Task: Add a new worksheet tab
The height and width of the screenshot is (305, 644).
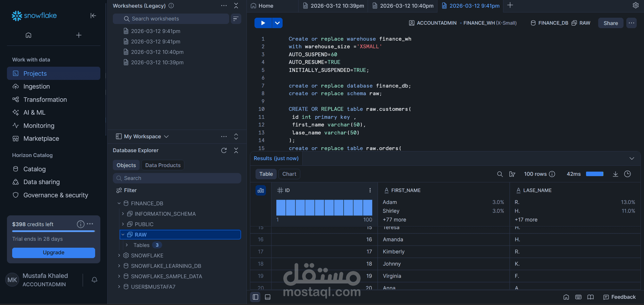Action: click(x=510, y=5)
